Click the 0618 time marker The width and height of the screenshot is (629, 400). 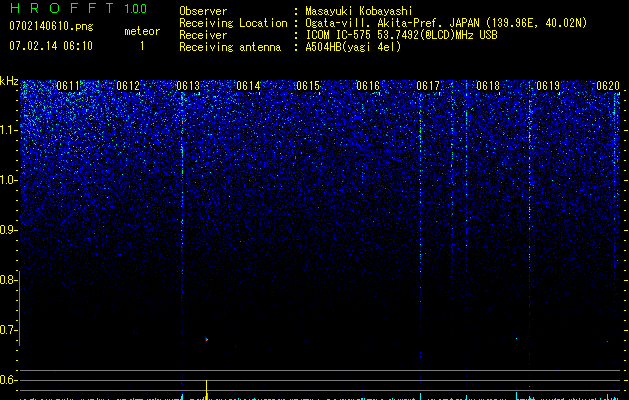pyautogui.click(x=488, y=86)
